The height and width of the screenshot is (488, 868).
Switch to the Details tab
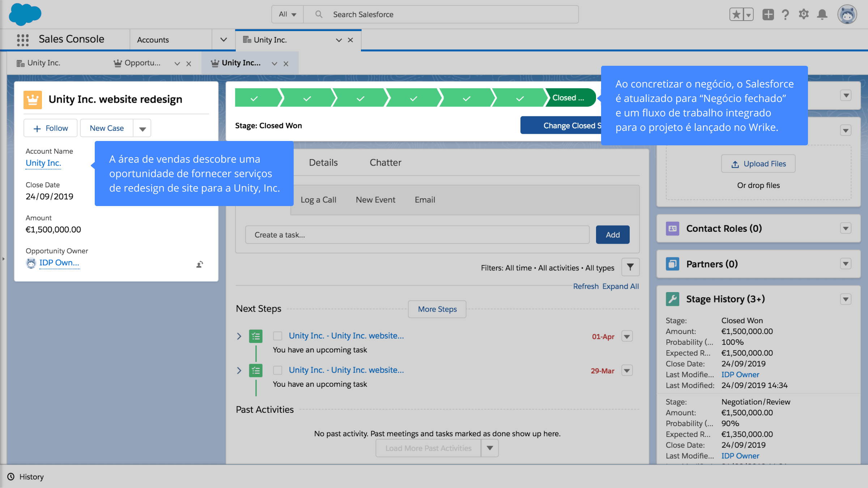[x=323, y=163]
